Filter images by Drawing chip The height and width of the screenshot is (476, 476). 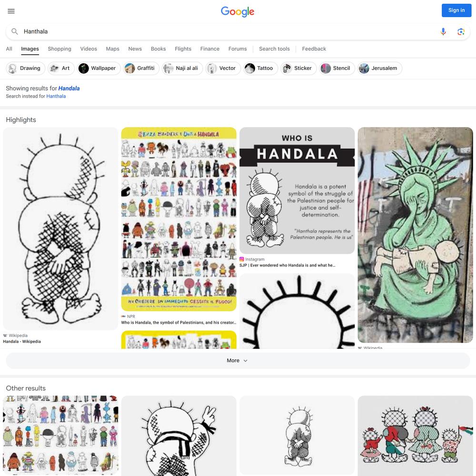[x=26, y=68]
